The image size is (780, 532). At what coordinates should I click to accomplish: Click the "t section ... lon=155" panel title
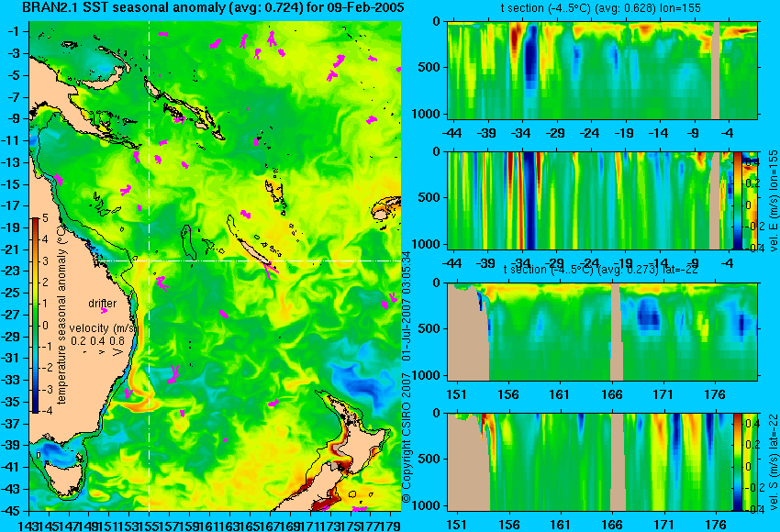[x=600, y=8]
